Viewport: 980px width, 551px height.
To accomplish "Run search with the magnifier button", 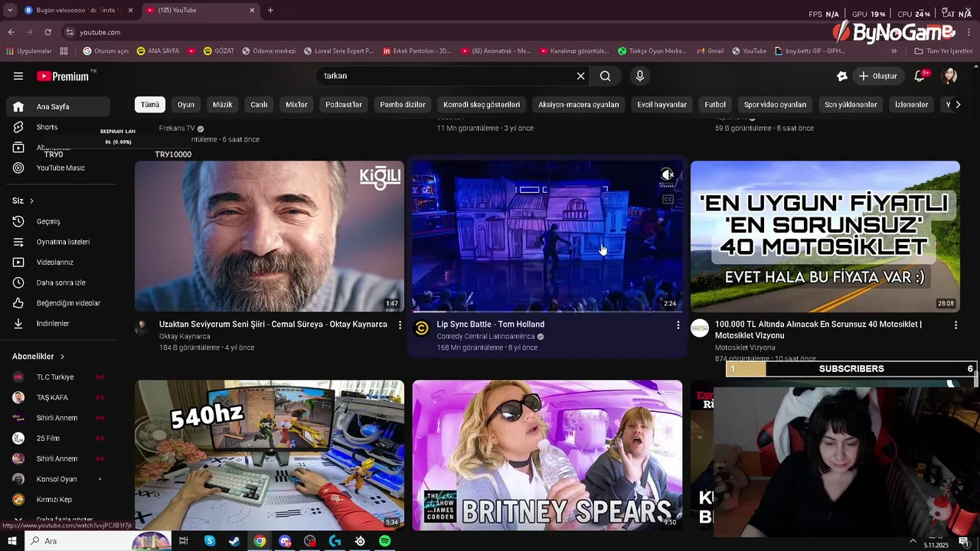I will [x=605, y=76].
